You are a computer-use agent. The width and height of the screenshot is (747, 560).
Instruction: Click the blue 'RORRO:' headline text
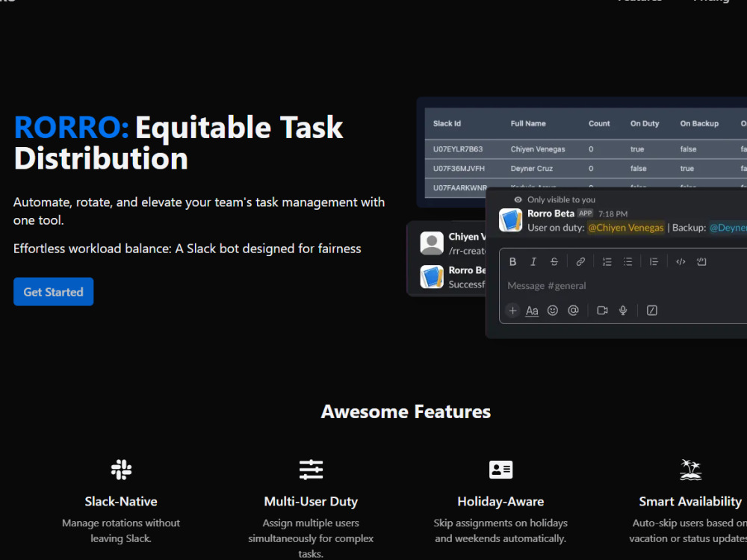coord(72,127)
